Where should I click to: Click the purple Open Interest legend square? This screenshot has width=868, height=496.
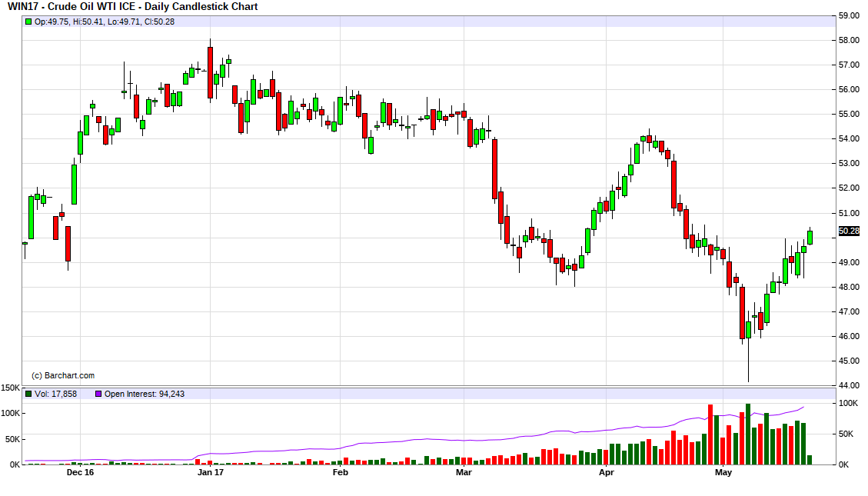click(x=98, y=394)
